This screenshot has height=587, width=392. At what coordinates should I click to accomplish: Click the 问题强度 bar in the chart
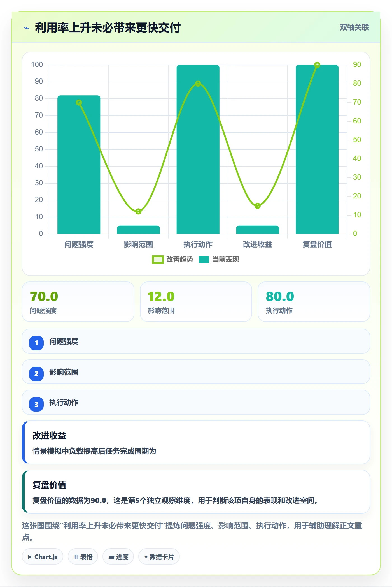point(79,165)
